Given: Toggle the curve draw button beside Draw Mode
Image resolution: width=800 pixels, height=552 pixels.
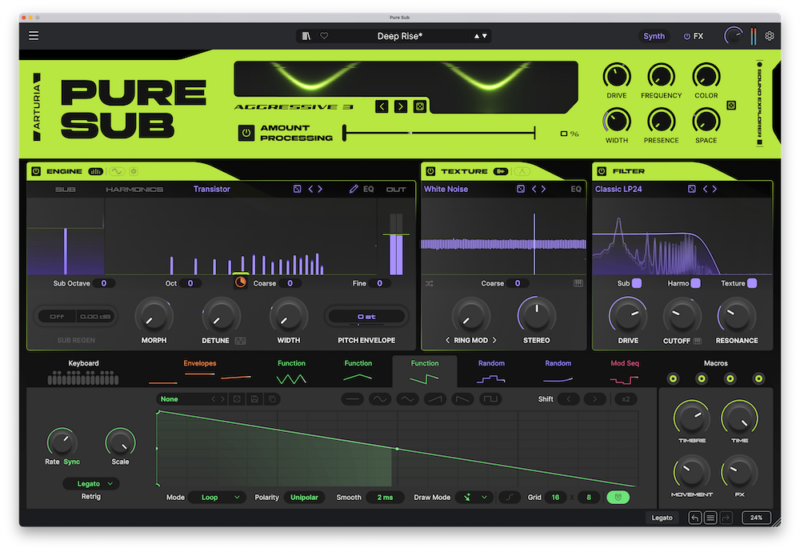Looking at the screenshot, I should [509, 497].
